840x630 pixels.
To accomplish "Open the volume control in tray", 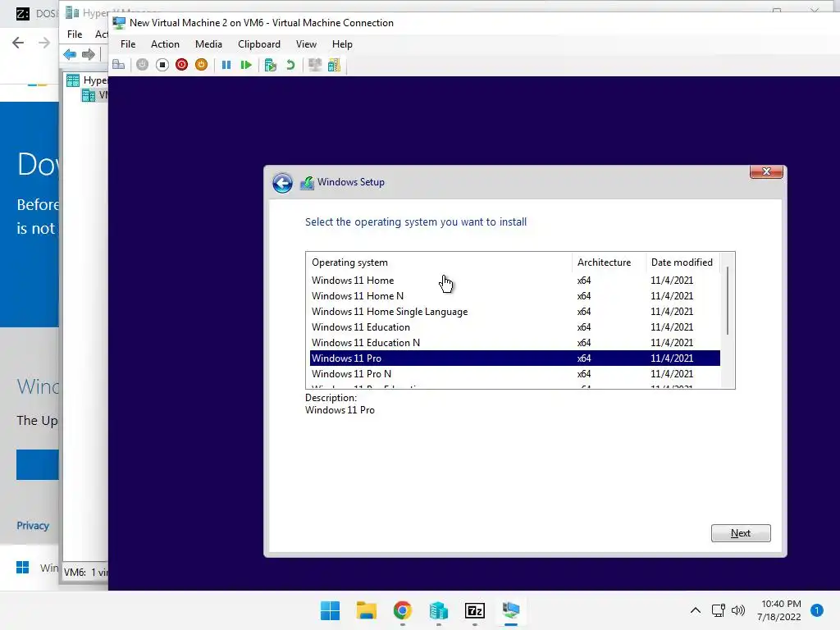I will 738,610.
